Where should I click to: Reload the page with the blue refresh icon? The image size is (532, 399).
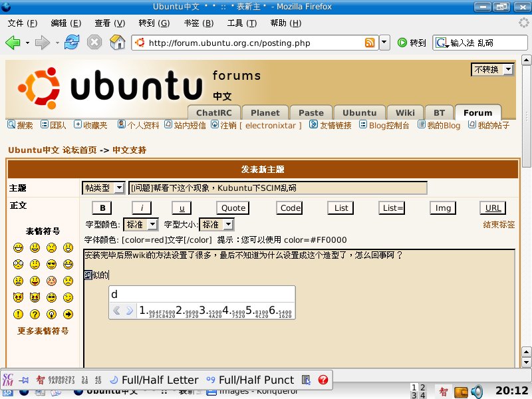tap(72, 43)
